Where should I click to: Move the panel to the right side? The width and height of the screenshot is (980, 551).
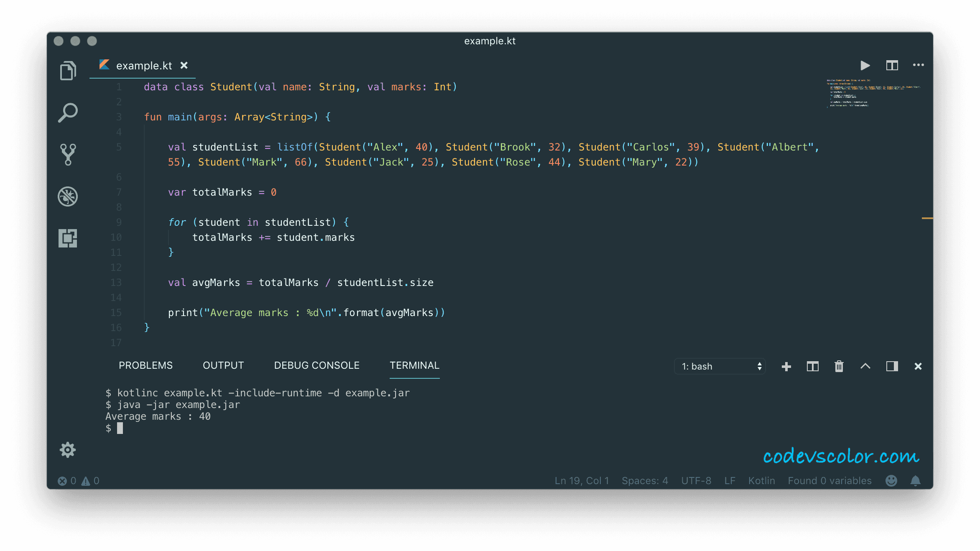892,367
